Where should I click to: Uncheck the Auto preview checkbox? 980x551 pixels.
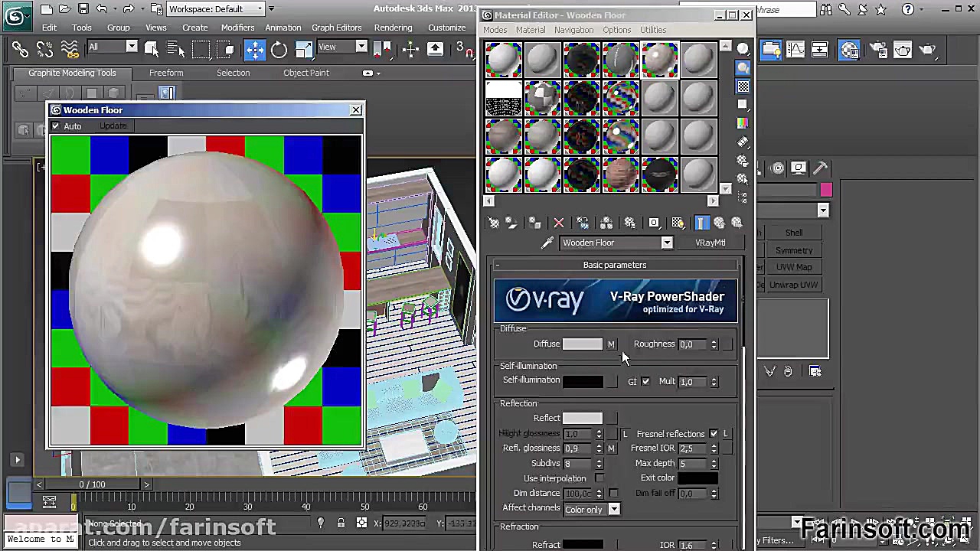56,126
